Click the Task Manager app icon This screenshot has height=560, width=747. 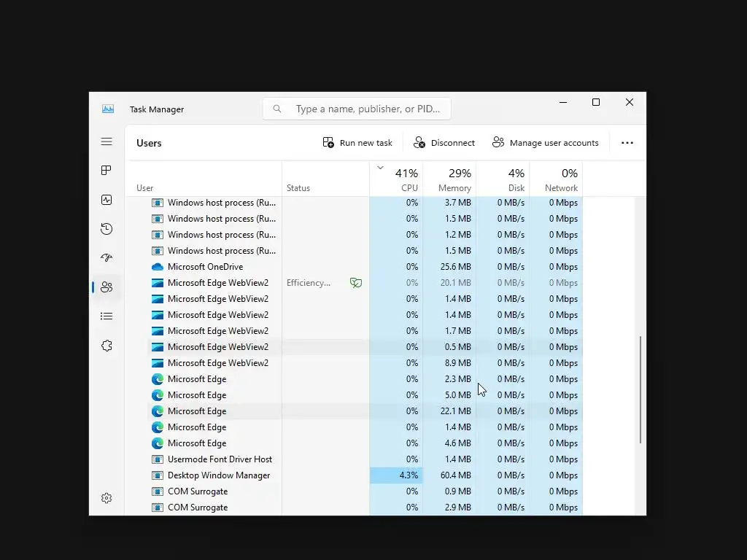point(108,109)
